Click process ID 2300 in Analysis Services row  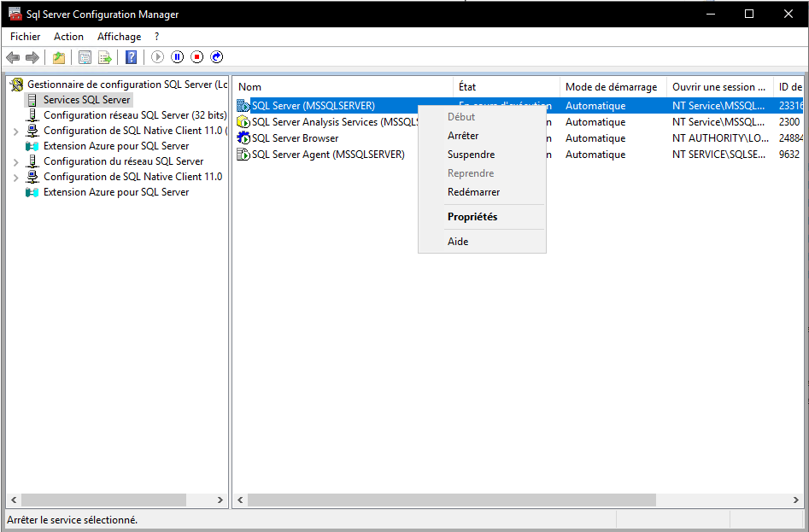(788, 122)
